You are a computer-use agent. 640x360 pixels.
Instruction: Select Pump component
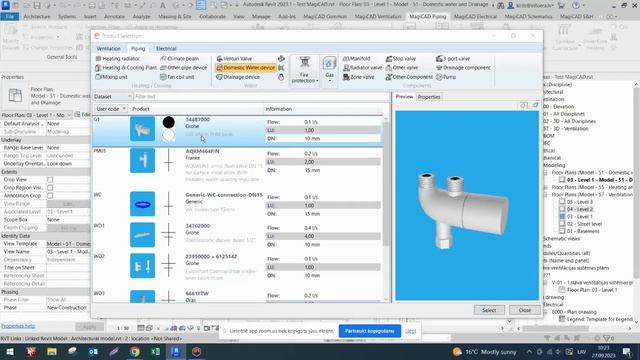pyautogui.click(x=446, y=77)
